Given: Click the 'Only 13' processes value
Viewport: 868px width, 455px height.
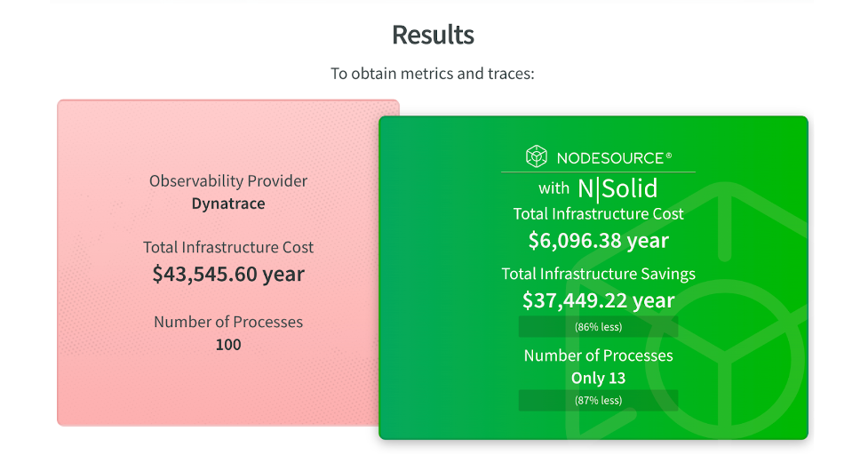Looking at the screenshot, I should (x=599, y=378).
